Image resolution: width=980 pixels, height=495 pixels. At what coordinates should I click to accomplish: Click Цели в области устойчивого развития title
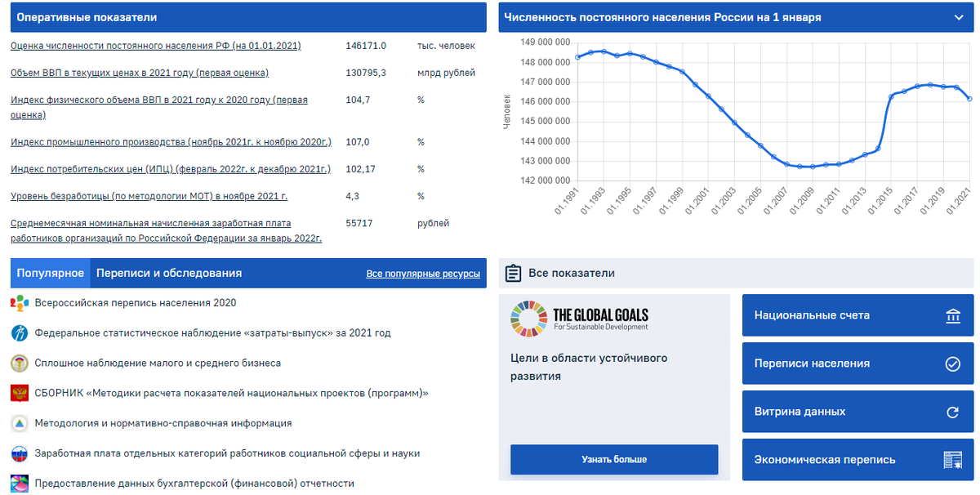click(589, 368)
